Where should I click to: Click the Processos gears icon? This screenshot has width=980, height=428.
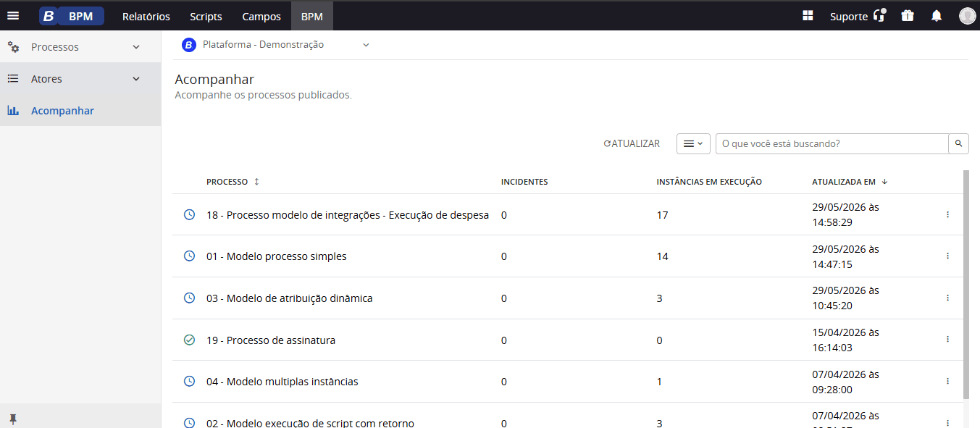(13, 47)
